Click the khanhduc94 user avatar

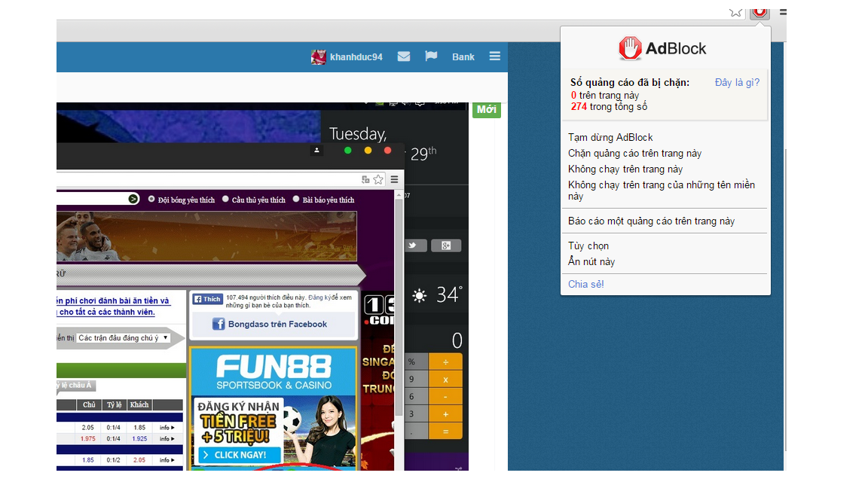[319, 57]
